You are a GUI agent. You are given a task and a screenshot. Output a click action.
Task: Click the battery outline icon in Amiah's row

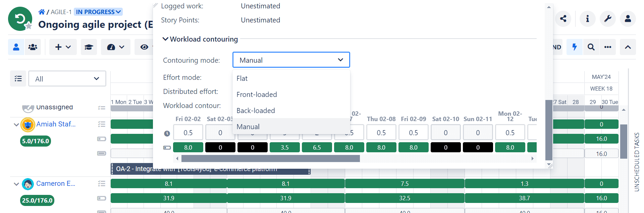102,139
